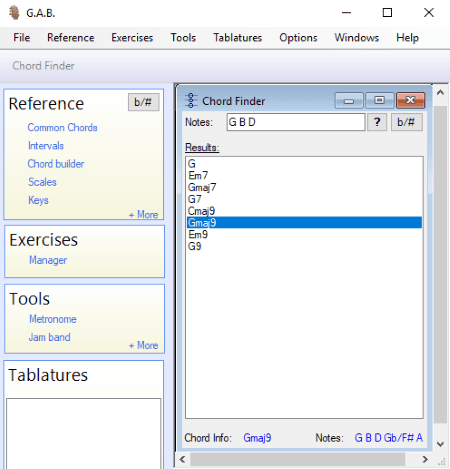The image size is (450, 469).
Task: Close the Chord Finder child window
Action: tap(410, 101)
